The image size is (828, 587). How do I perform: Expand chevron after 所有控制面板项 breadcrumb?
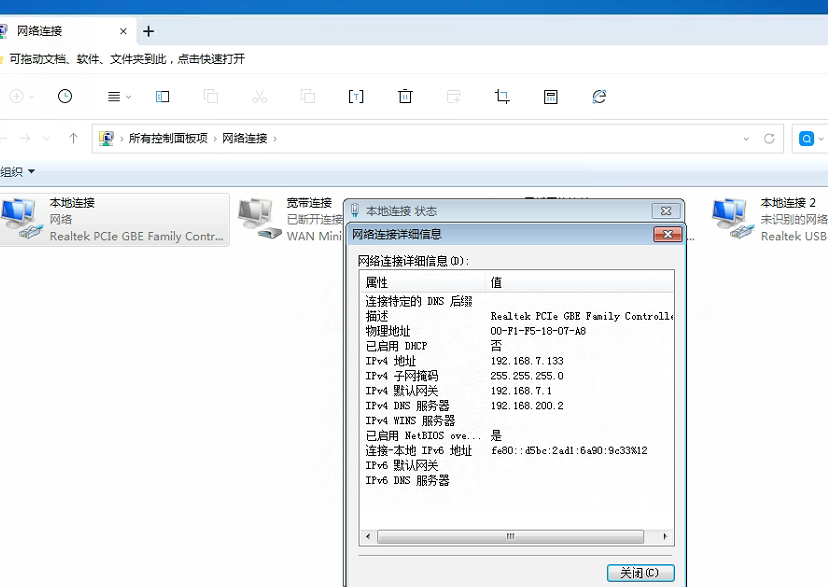(x=215, y=139)
